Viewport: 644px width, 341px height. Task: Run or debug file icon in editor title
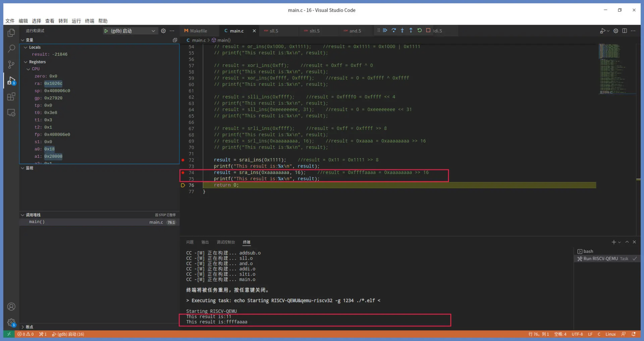(x=603, y=31)
